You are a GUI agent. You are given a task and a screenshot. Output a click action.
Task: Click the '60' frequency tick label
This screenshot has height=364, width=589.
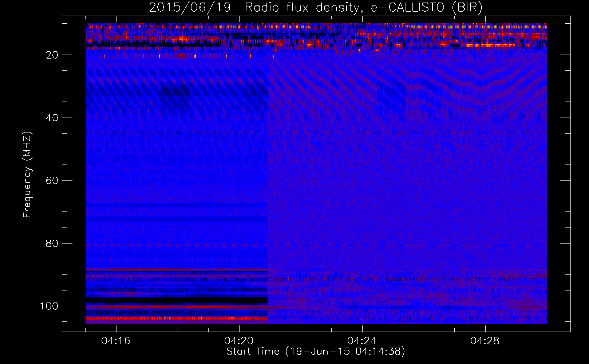click(x=52, y=181)
